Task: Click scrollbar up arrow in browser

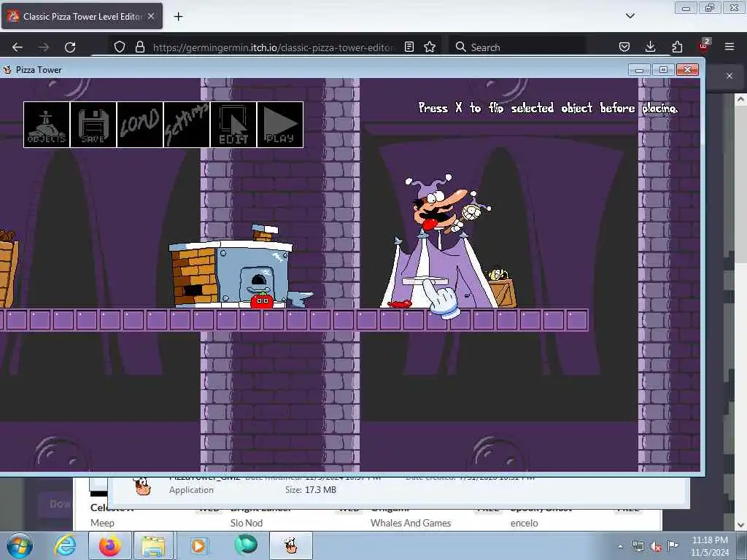Action: (x=740, y=99)
